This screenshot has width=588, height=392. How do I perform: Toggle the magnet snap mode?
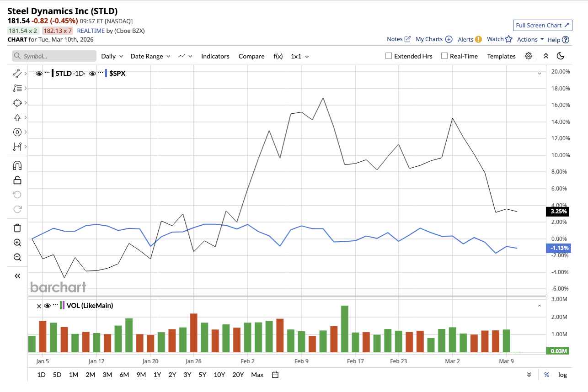coord(17,165)
